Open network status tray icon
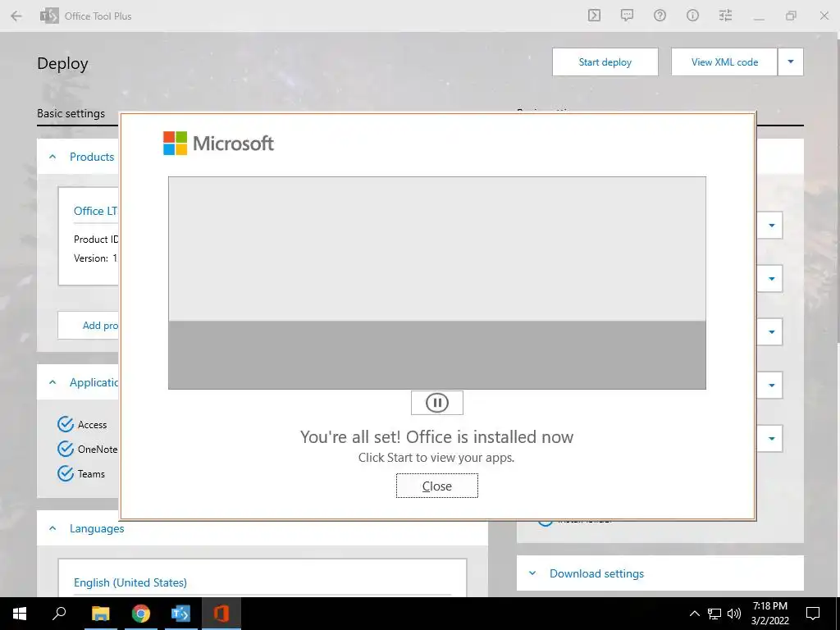This screenshot has height=630, width=840. click(714, 614)
